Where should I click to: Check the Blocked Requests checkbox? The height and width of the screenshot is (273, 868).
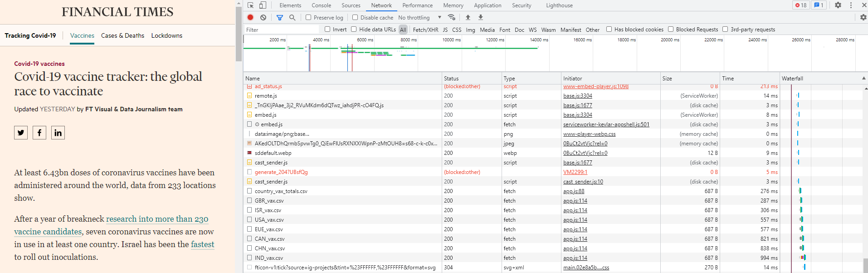point(671,29)
